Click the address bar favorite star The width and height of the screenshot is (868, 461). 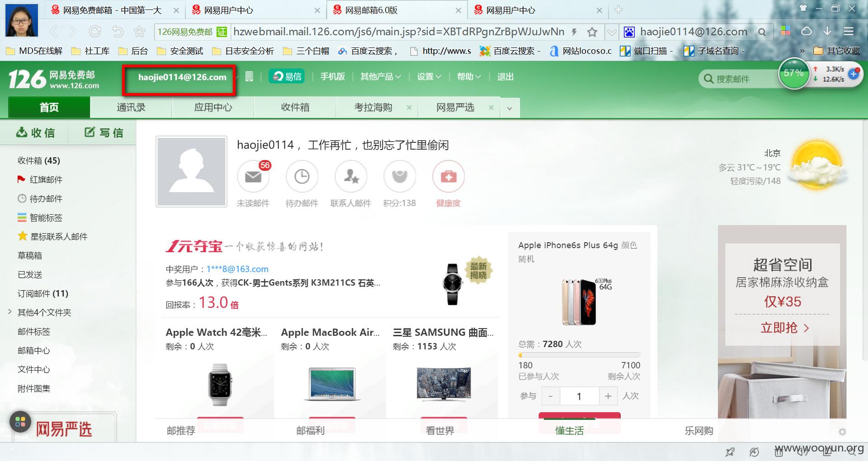coord(592,32)
